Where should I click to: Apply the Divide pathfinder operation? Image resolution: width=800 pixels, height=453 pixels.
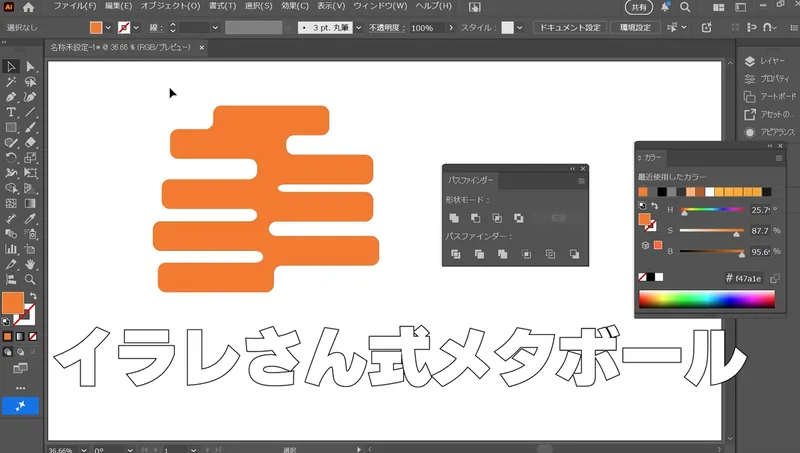[454, 255]
